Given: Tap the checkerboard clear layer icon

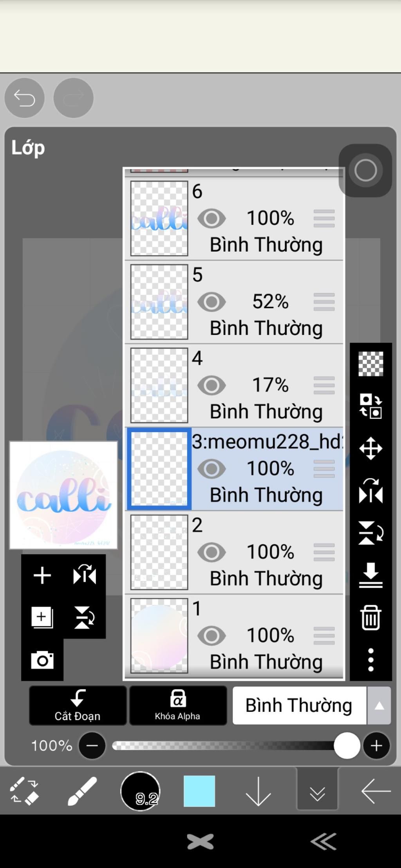Looking at the screenshot, I should (370, 364).
